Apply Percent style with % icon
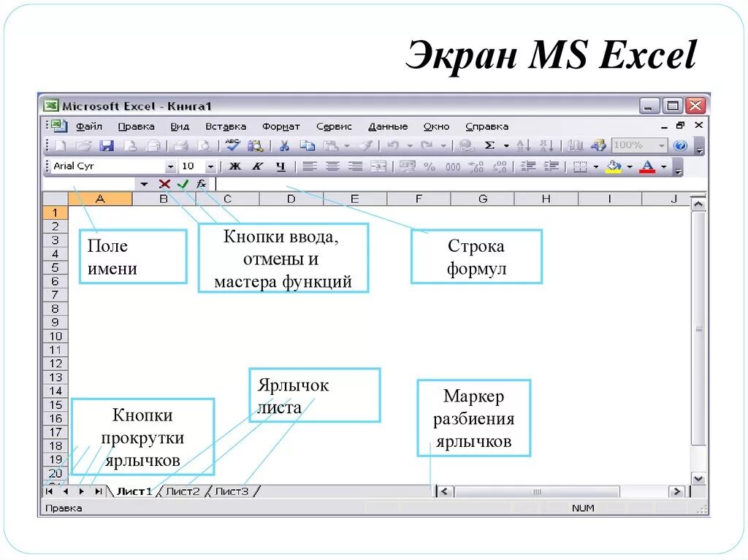Viewport: 748px width, 560px height. coord(430,166)
